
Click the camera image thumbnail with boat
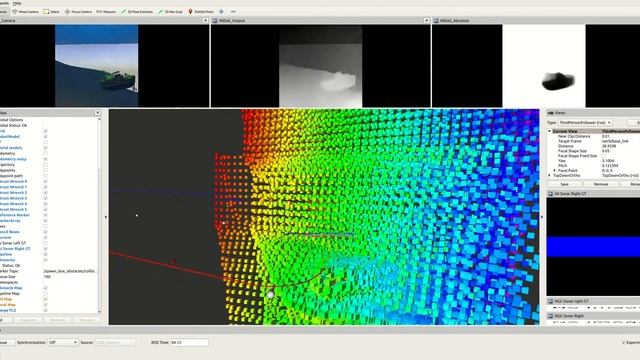[96, 66]
